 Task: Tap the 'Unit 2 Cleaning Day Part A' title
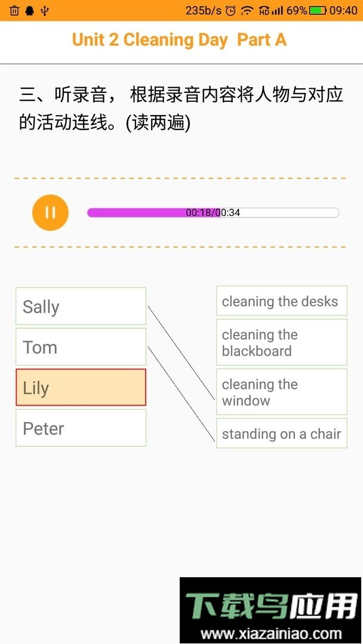tap(179, 40)
